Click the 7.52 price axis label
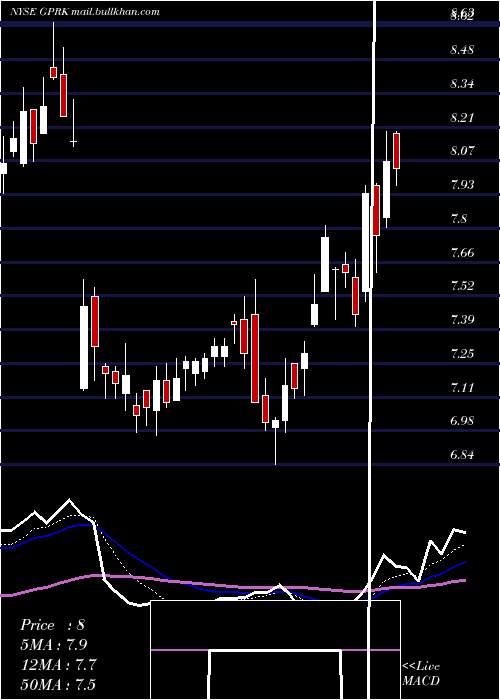Screen dimensions: 500x700 pyautogui.click(x=462, y=286)
